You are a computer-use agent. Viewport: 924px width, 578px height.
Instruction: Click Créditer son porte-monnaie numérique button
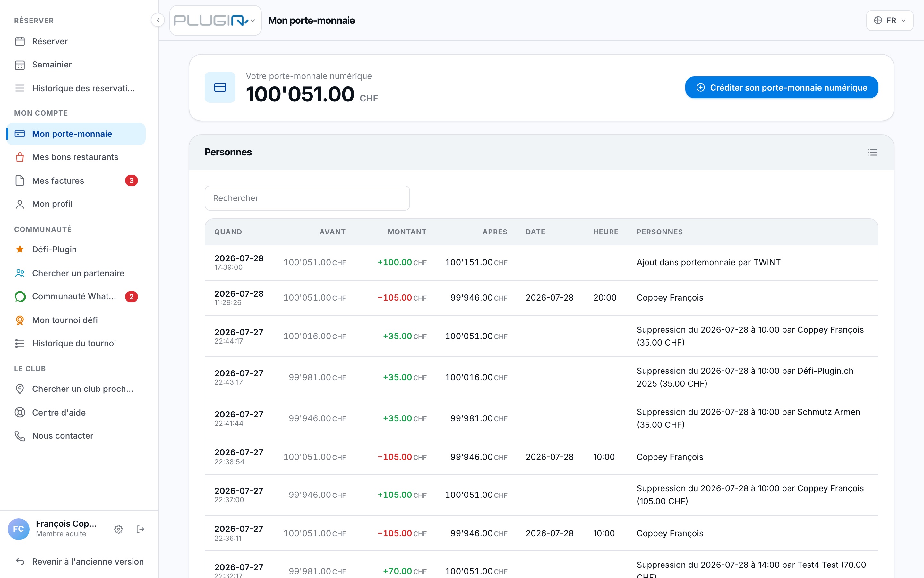(x=782, y=88)
